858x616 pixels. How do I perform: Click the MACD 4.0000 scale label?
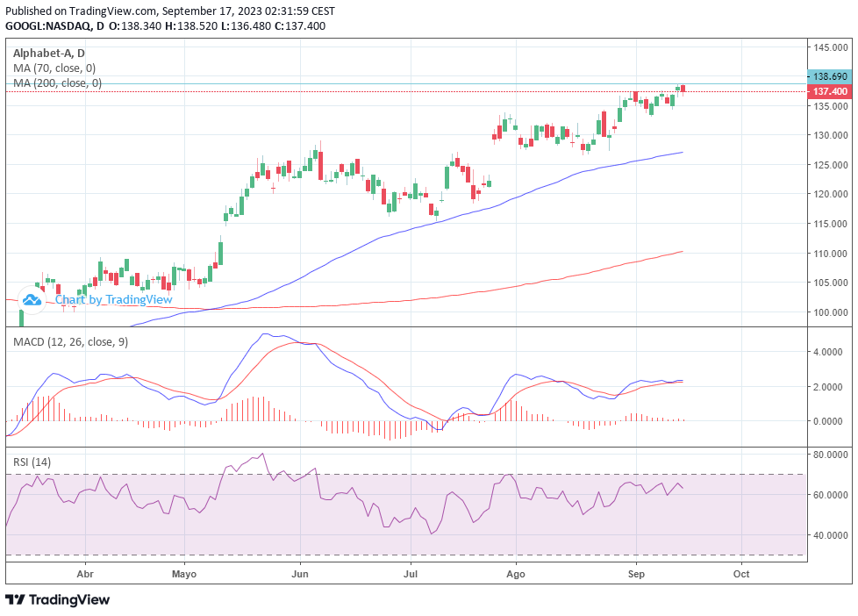(x=828, y=352)
